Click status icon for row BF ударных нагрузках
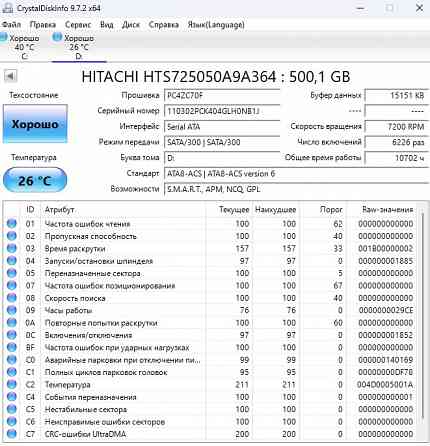Viewport: 430px width, 446px height. click(12, 347)
